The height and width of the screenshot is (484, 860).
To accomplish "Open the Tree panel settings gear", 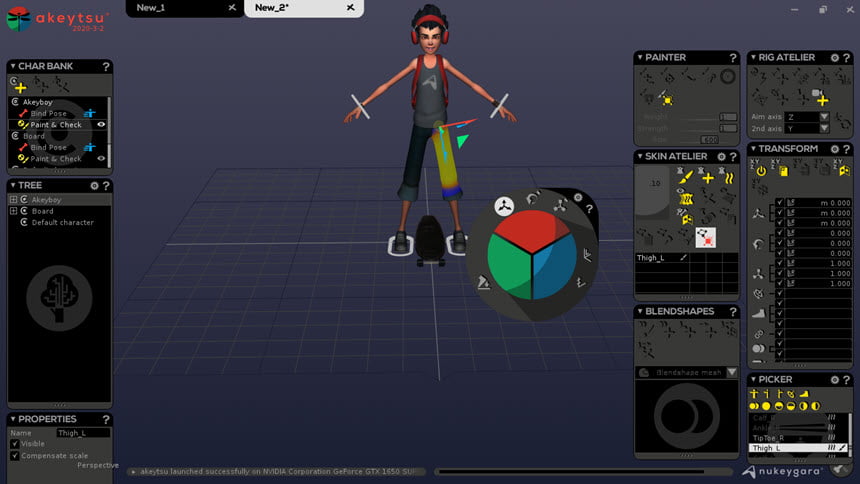I will 94,186.
